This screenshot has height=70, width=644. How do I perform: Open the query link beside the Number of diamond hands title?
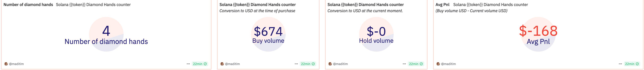pos(93,5)
